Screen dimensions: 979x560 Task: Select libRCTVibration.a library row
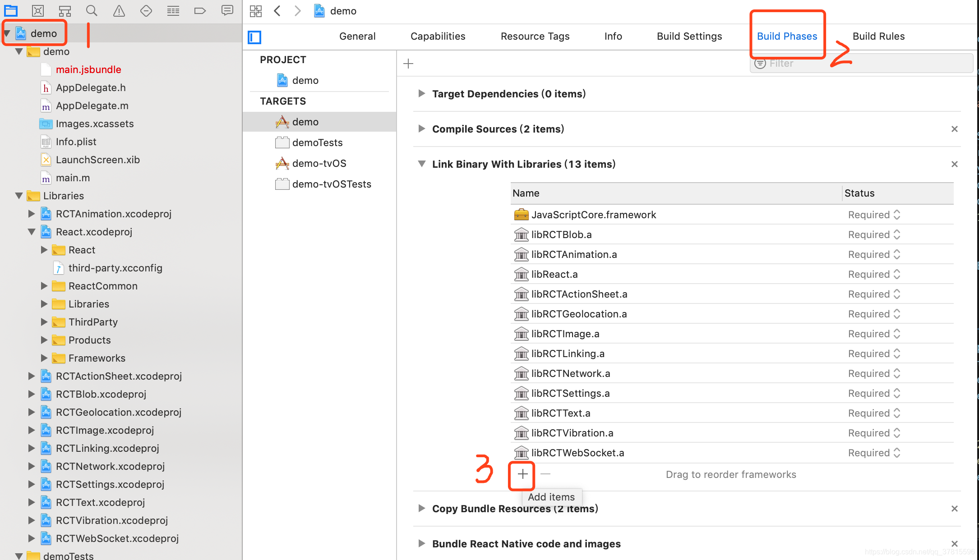732,433
